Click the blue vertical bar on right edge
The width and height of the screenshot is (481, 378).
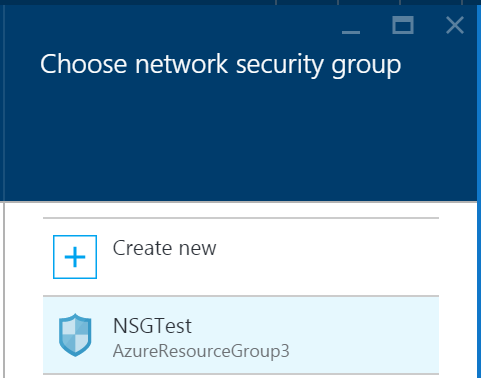point(479,190)
